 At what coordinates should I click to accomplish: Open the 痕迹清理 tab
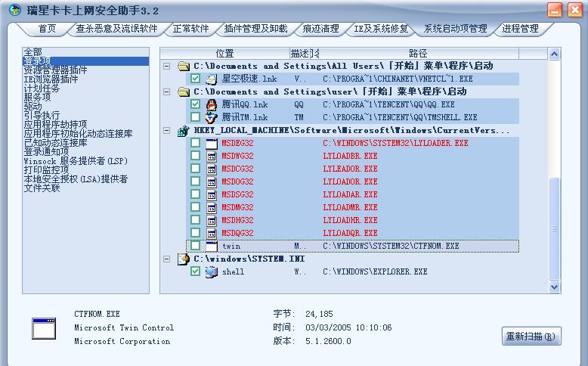tap(320, 29)
